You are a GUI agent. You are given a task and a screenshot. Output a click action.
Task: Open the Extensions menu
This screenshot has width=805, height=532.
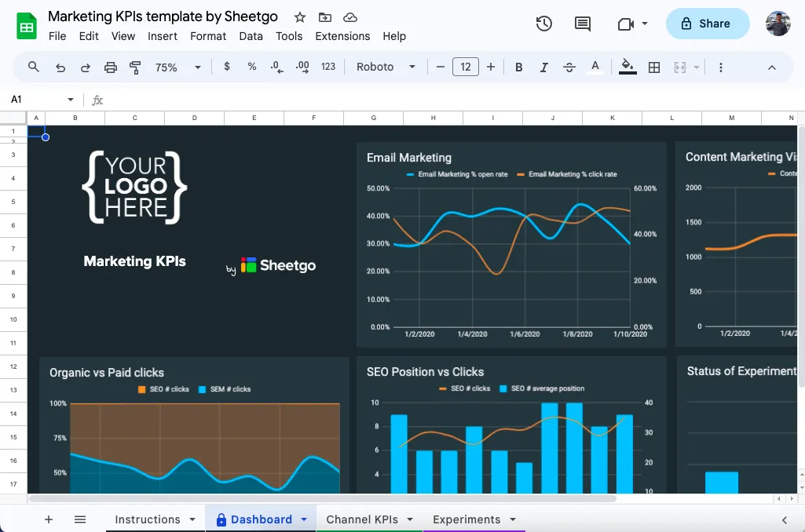tap(342, 36)
